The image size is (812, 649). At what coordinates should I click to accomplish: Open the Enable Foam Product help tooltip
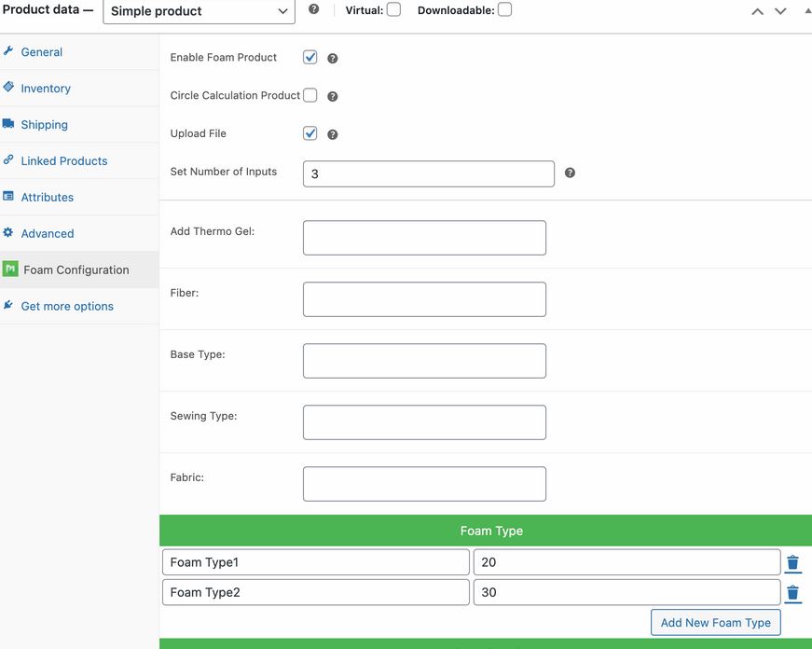(x=332, y=57)
